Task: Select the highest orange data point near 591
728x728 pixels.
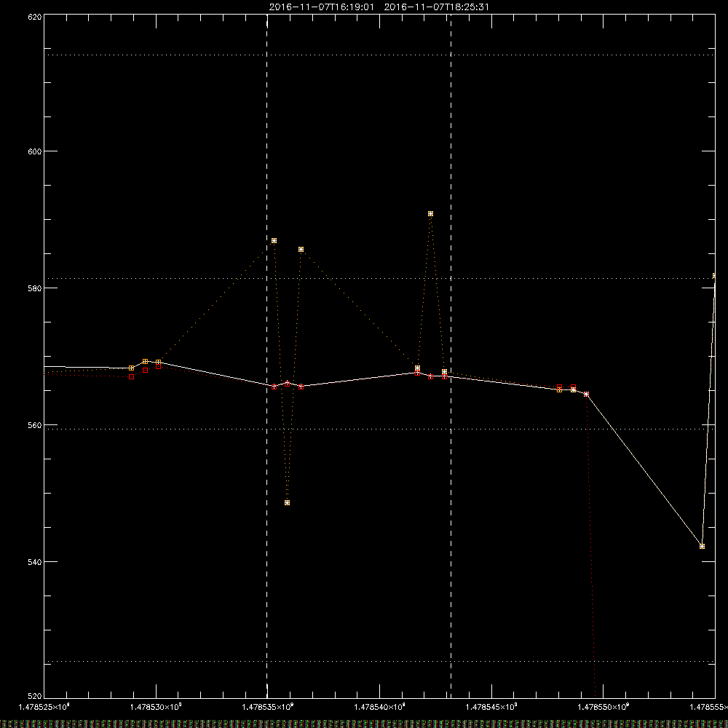Action: pos(430,213)
